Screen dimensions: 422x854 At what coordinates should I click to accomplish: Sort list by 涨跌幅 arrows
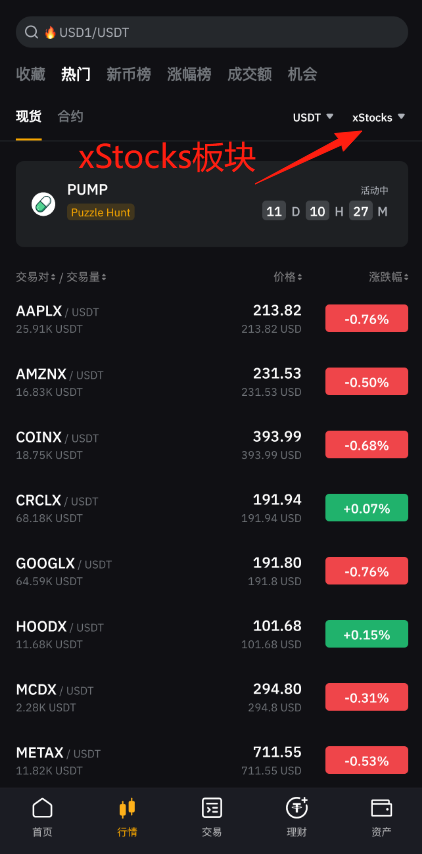pyautogui.click(x=406, y=277)
